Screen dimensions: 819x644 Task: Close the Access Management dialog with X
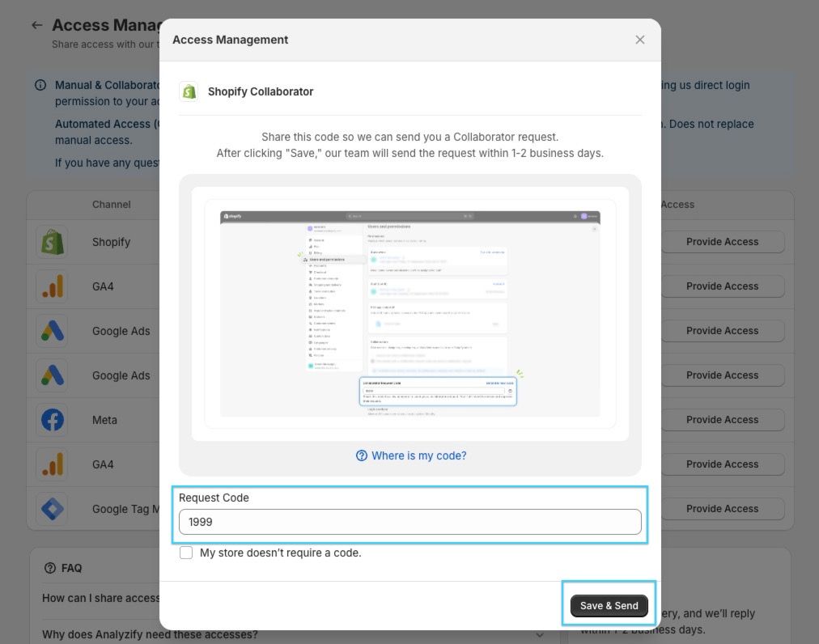(x=639, y=40)
